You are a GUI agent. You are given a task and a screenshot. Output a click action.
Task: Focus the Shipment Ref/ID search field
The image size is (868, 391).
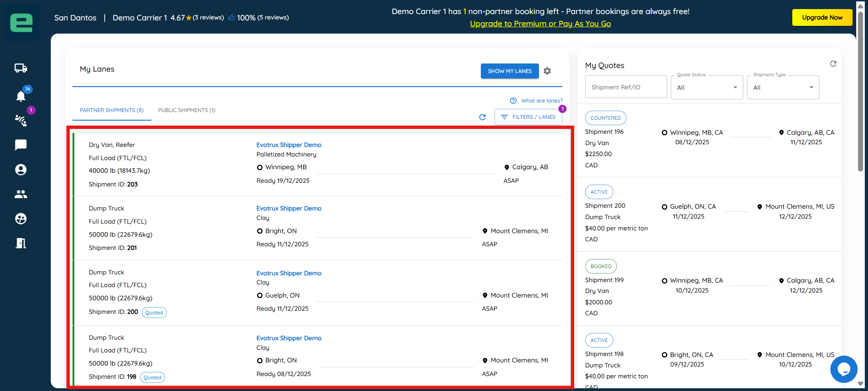pos(626,87)
